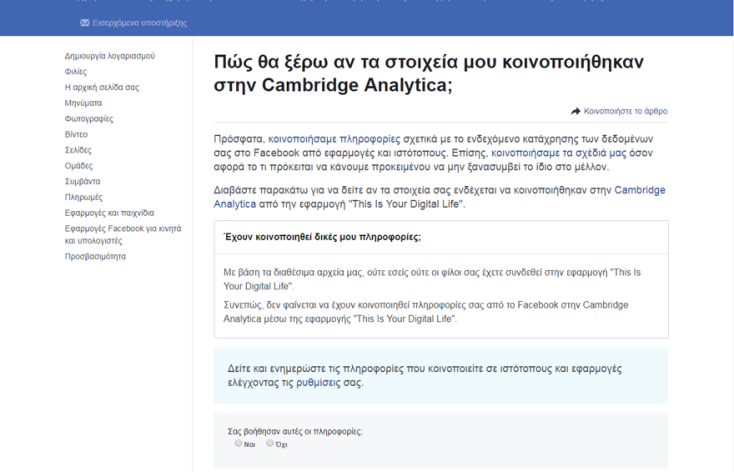
Task: Choose 'Ομάδες' from the sidebar
Action: pos(79,164)
